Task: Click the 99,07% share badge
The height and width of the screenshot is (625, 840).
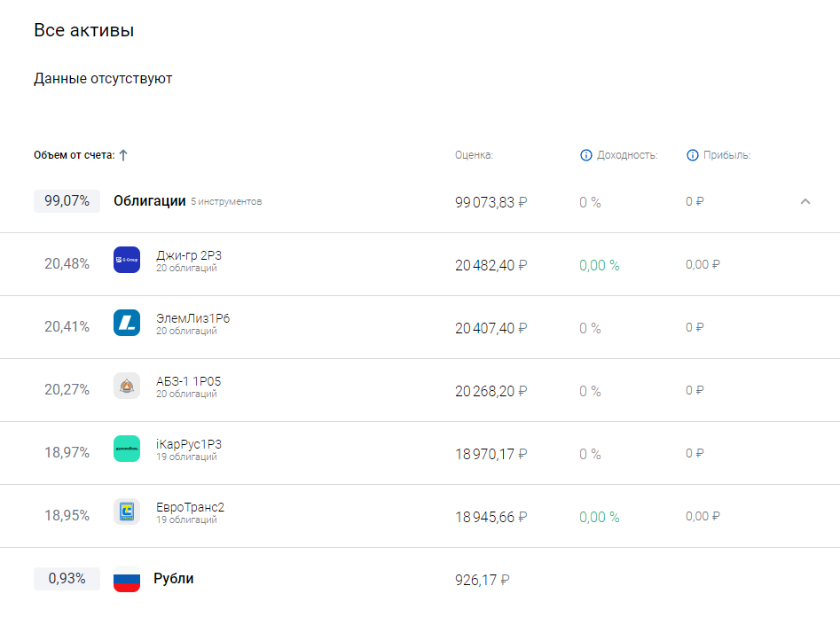Action: 67,201
